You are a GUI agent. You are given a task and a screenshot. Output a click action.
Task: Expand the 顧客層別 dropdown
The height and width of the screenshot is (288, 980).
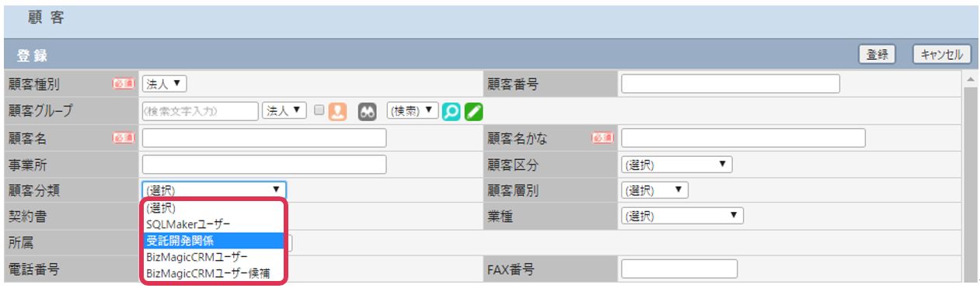[654, 190]
